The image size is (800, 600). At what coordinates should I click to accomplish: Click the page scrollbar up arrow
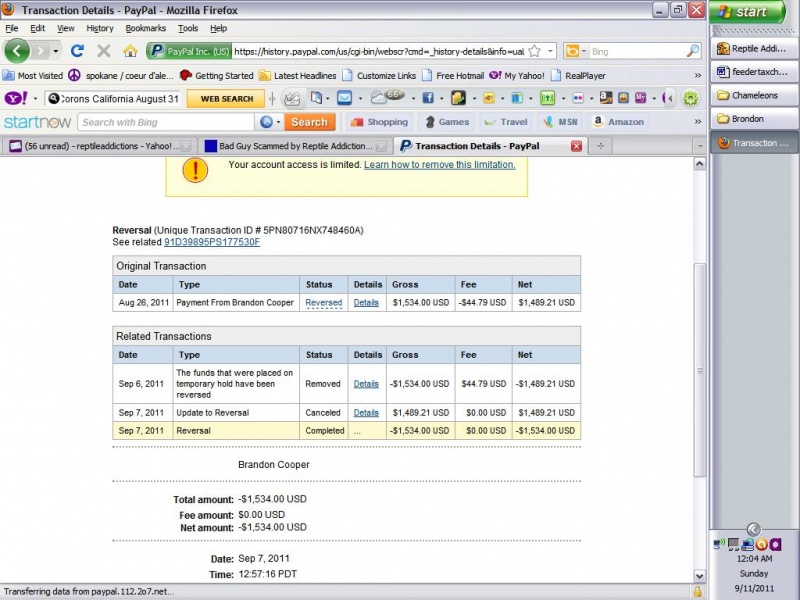pos(699,164)
